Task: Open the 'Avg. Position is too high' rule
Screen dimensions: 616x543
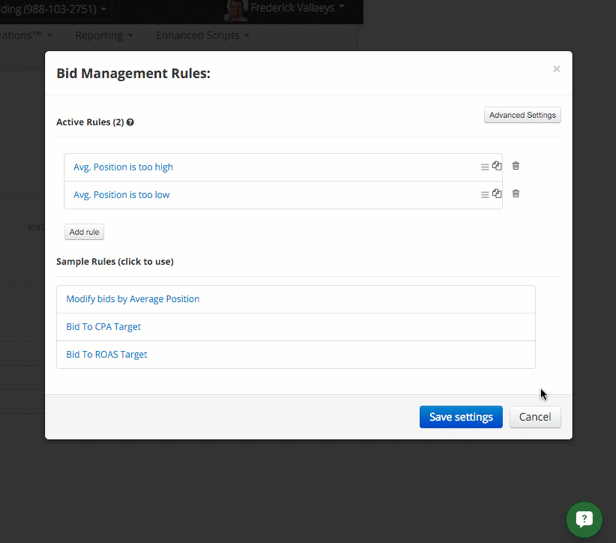Action: coord(123,167)
